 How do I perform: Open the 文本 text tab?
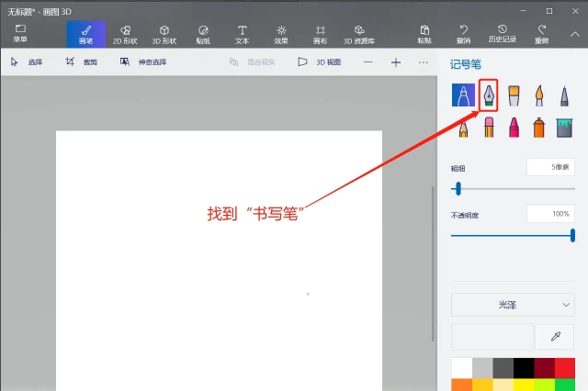pos(242,35)
